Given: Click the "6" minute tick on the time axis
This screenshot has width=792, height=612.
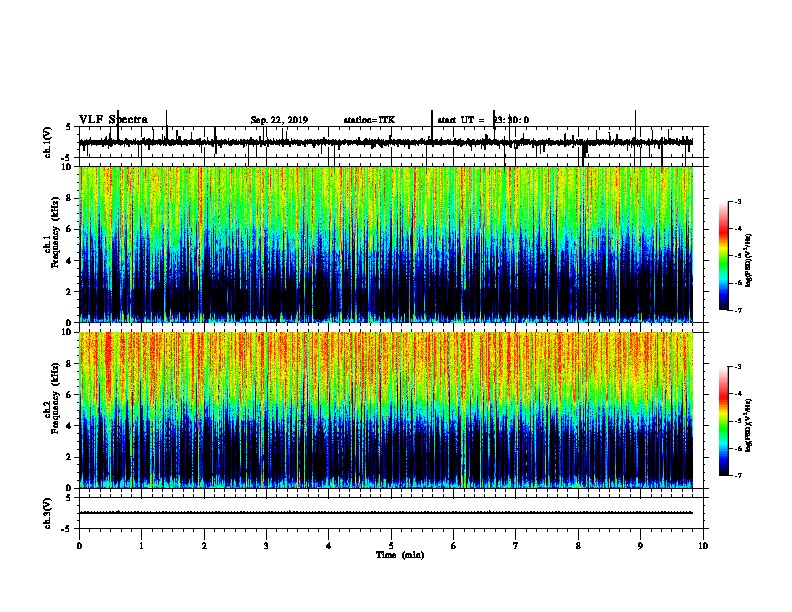Looking at the screenshot, I should [454, 546].
